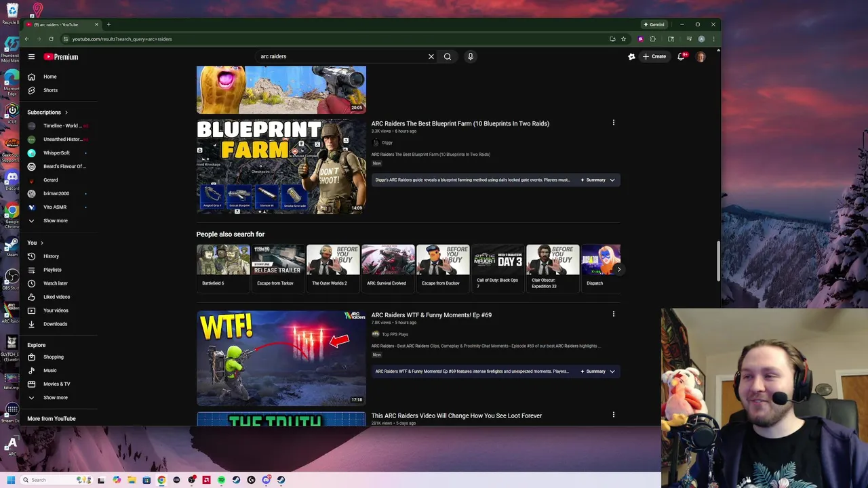Click the browser address bar URL
The height and width of the screenshot is (488, 868).
(122, 39)
